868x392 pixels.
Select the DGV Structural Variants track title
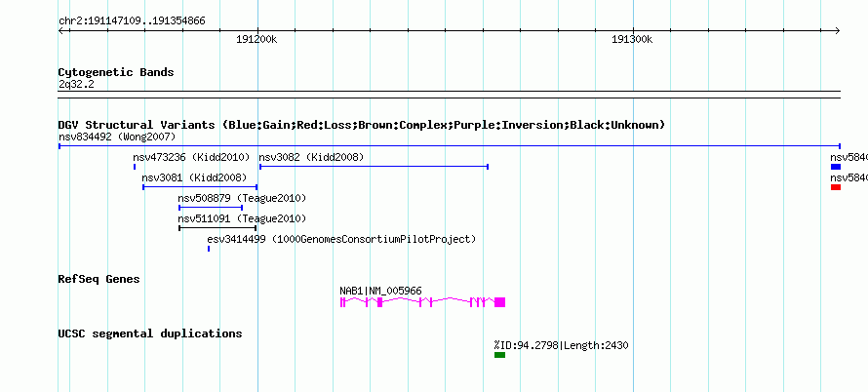pos(362,125)
